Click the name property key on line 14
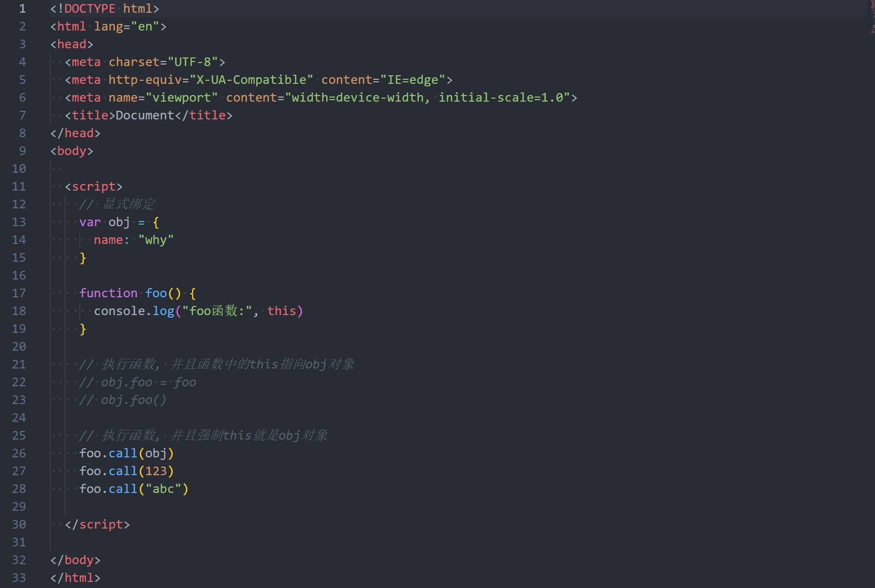This screenshot has height=588, width=875. pos(108,240)
